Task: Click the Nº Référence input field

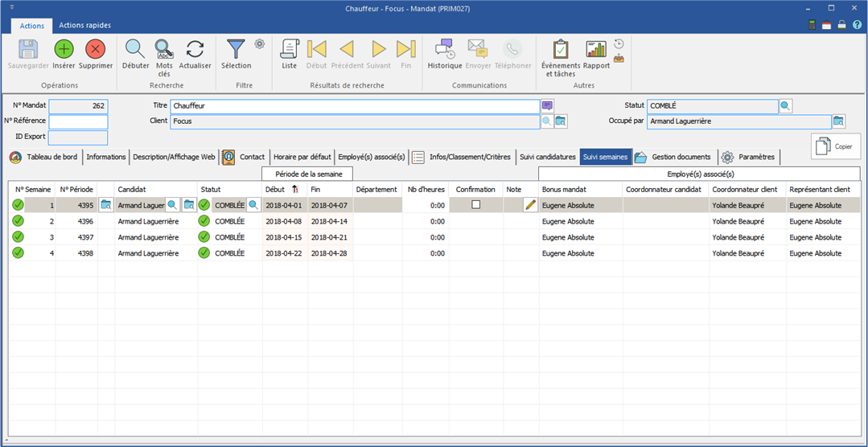Action: point(78,121)
